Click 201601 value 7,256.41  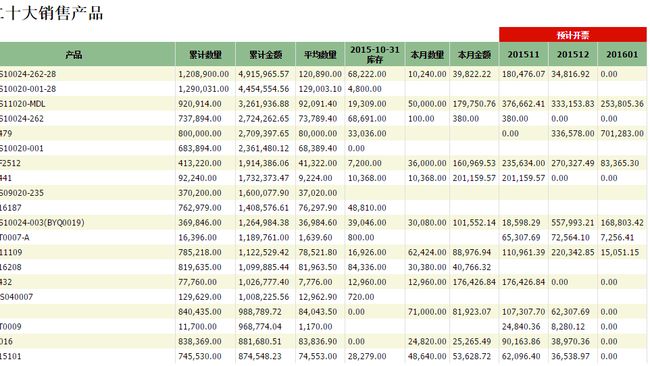[x=617, y=238]
